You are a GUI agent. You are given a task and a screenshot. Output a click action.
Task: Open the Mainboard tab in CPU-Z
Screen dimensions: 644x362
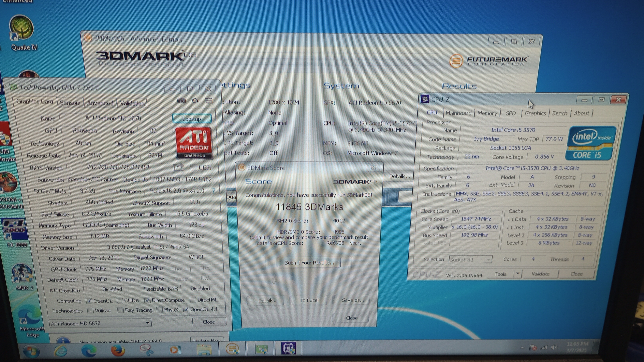click(x=458, y=113)
